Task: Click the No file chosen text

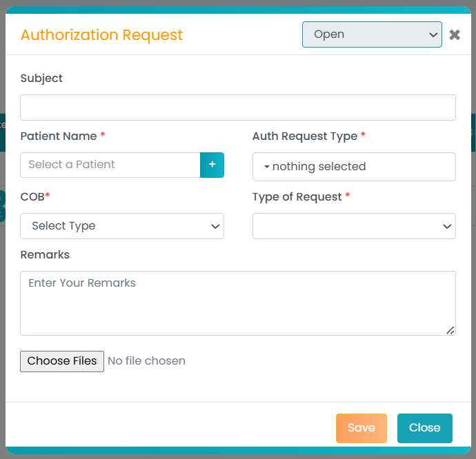Action: tap(146, 361)
